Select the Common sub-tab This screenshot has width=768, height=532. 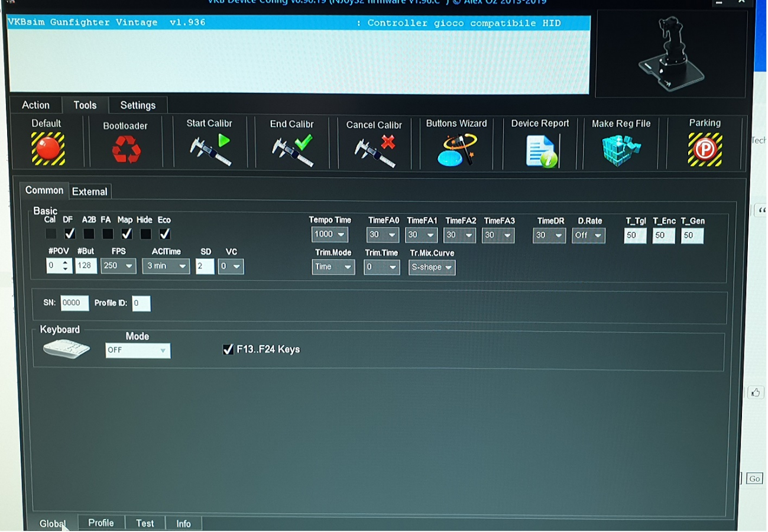click(x=44, y=190)
